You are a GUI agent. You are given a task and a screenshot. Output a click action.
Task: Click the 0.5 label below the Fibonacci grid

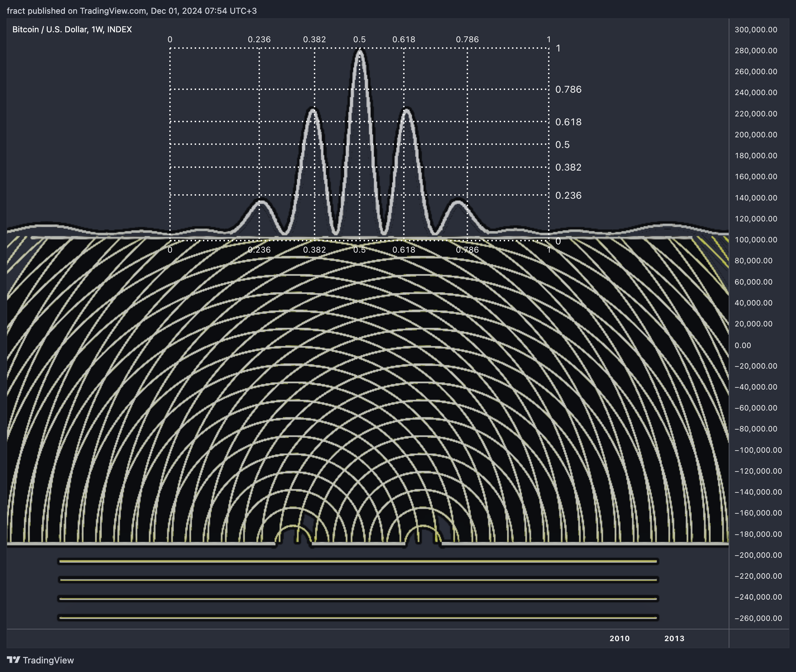tap(360, 250)
